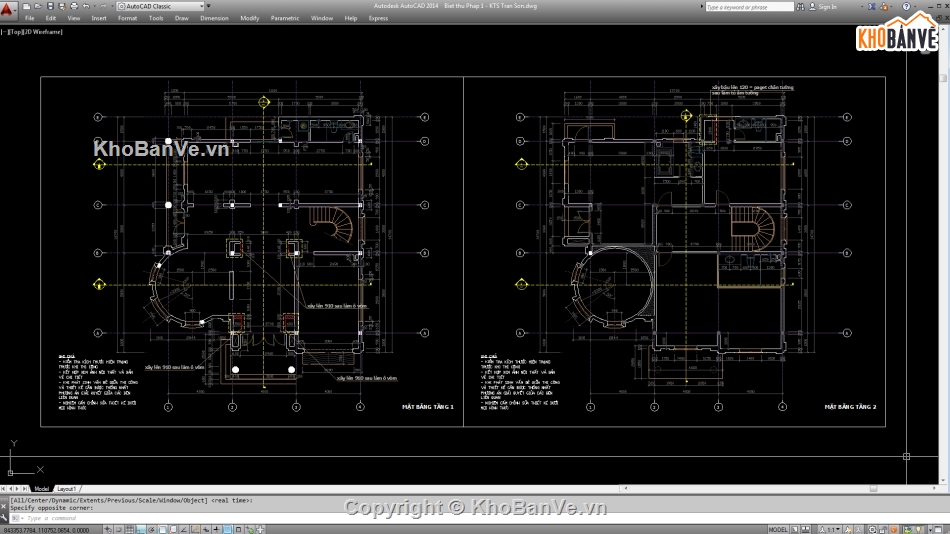This screenshot has width=950, height=534.
Task: Open the File menu
Action: tap(30, 18)
